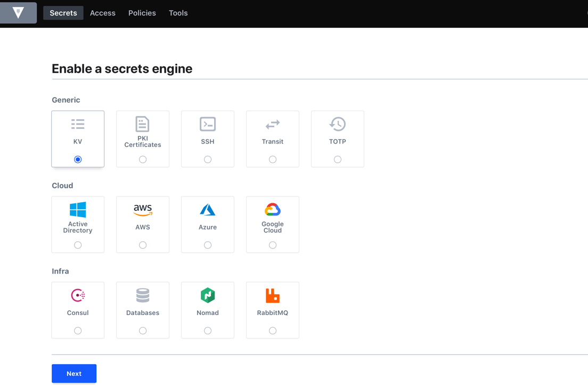
Task: Choose the Consul secrets engine
Action: pyautogui.click(x=78, y=309)
